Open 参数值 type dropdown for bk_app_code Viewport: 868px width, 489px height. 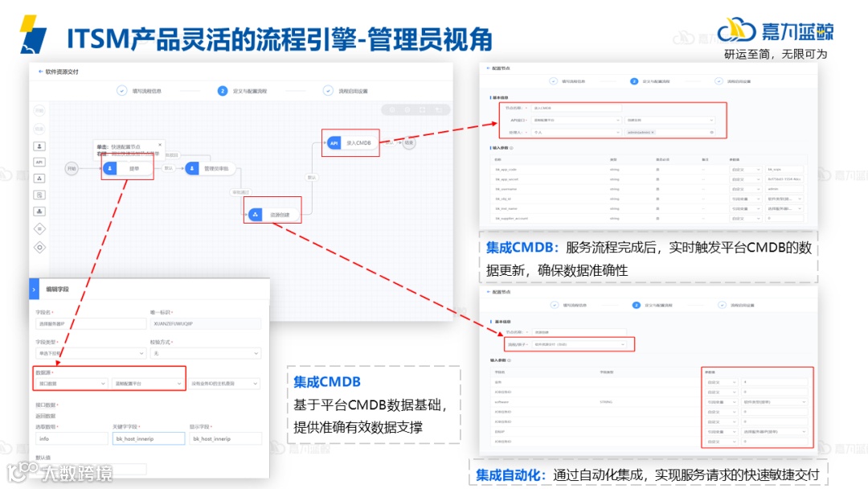point(746,170)
